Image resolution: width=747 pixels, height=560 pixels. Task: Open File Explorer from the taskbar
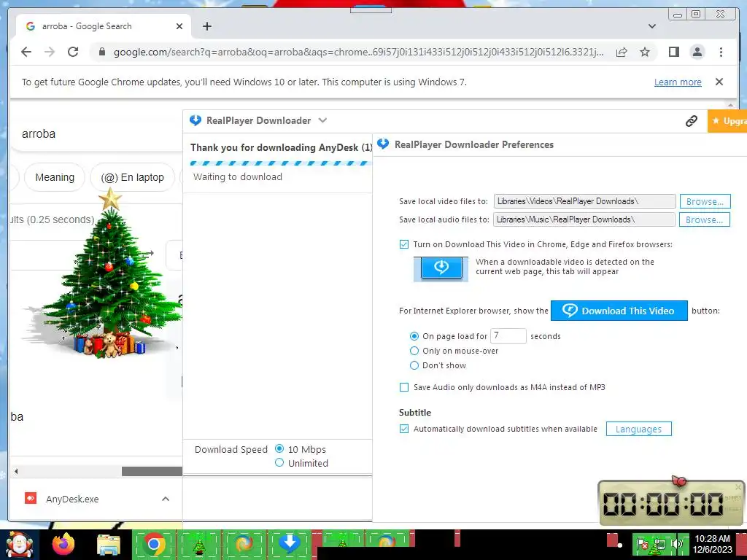[109, 545]
